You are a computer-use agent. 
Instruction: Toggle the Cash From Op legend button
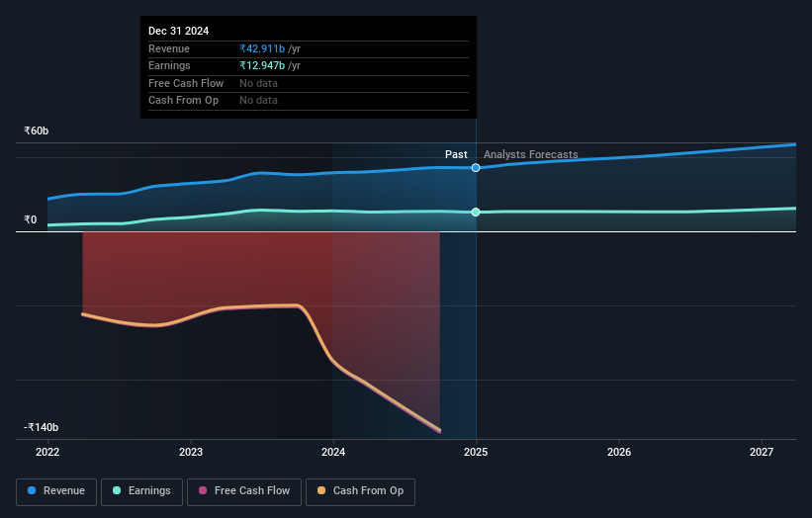360,491
